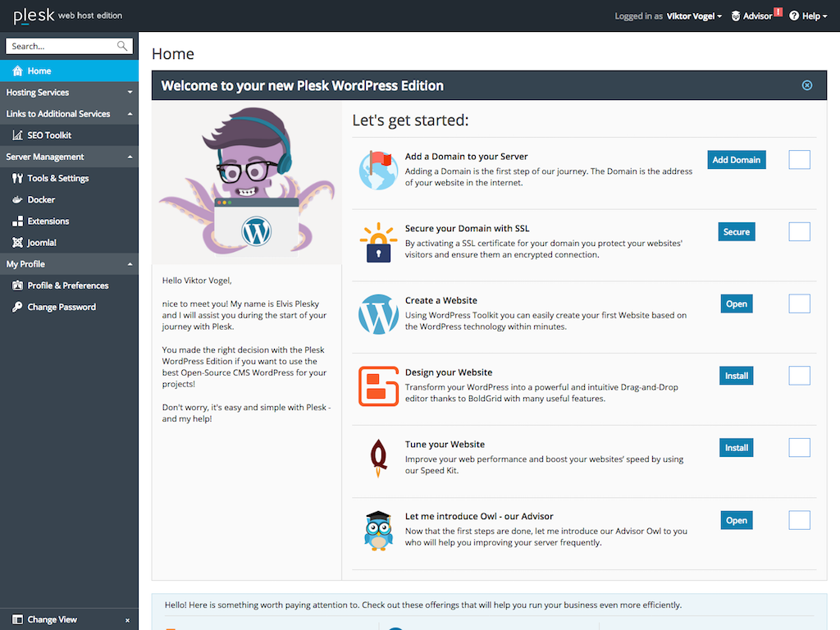Click the orange BoldGrid design icon
This screenshot has width=840, height=630.
(378, 386)
